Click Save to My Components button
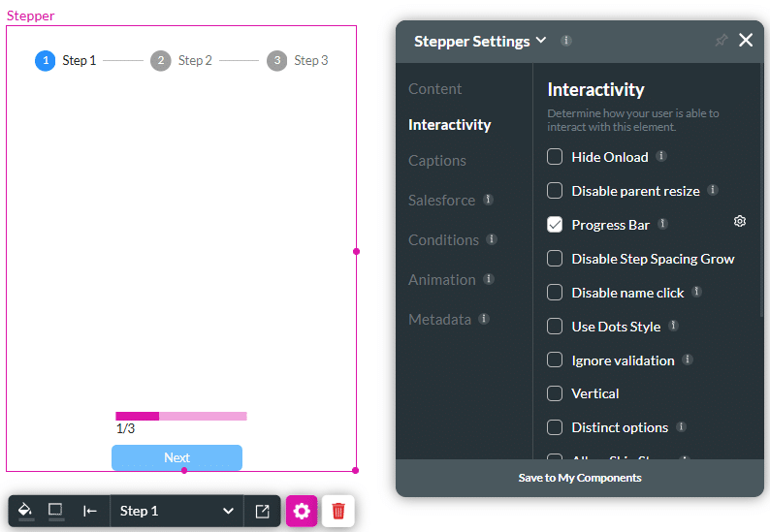Image resolution: width=770 pixels, height=532 pixels. 579,478
